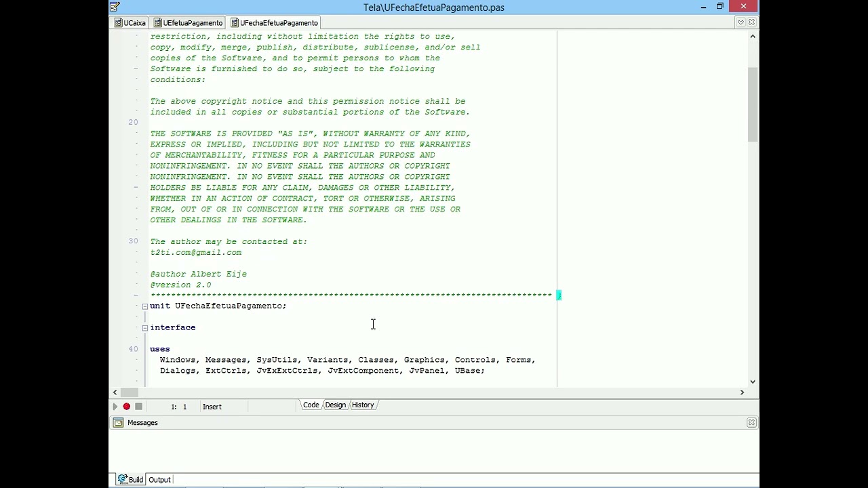Click the Messages panel title label
The image size is (868, 488).
[142, 423]
